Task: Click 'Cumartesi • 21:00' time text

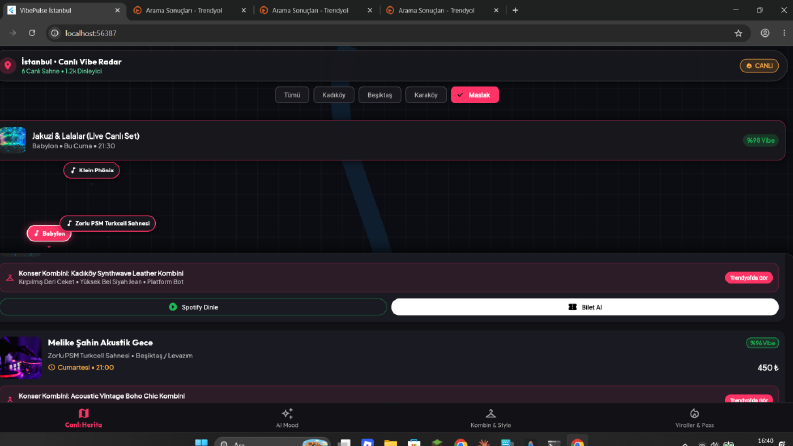Action: click(x=85, y=368)
